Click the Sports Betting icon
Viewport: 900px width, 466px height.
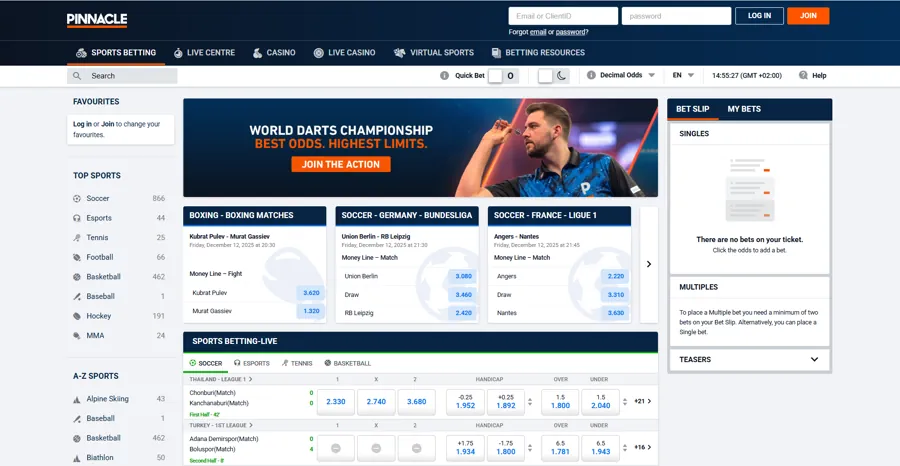(x=82, y=53)
